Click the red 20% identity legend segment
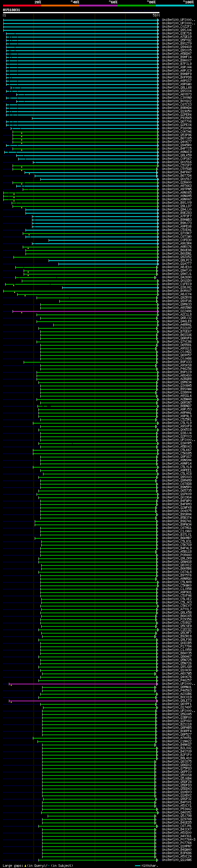 (x=22, y=6)
